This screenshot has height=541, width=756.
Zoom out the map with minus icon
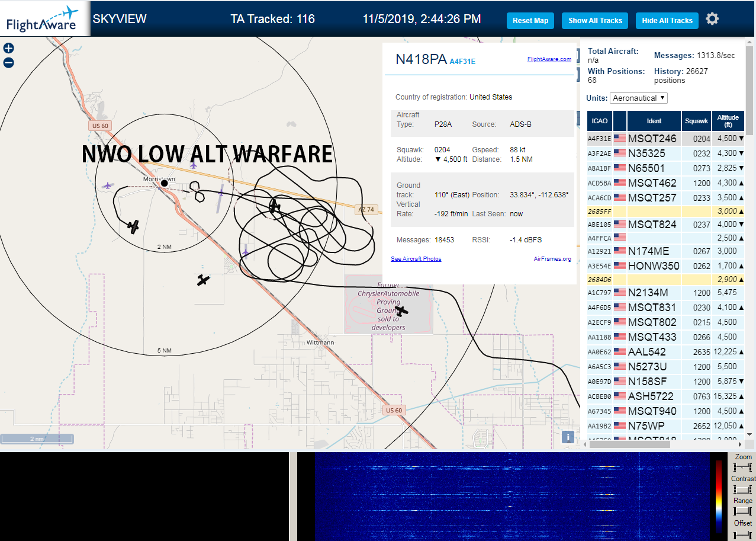click(8, 63)
